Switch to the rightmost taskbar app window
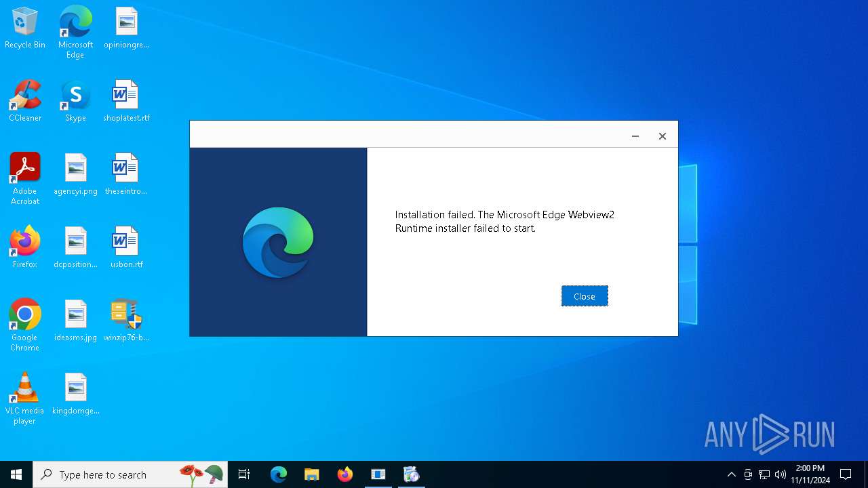The image size is (868, 488). pos(412,474)
